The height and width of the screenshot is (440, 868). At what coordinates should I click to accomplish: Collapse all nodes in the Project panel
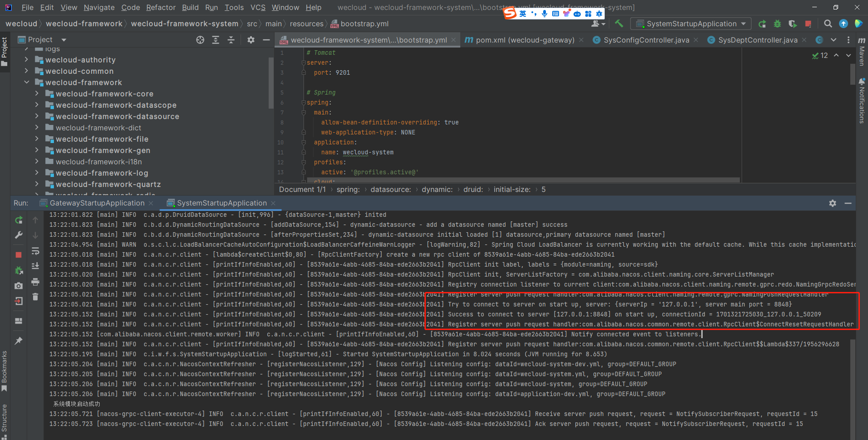(231, 40)
